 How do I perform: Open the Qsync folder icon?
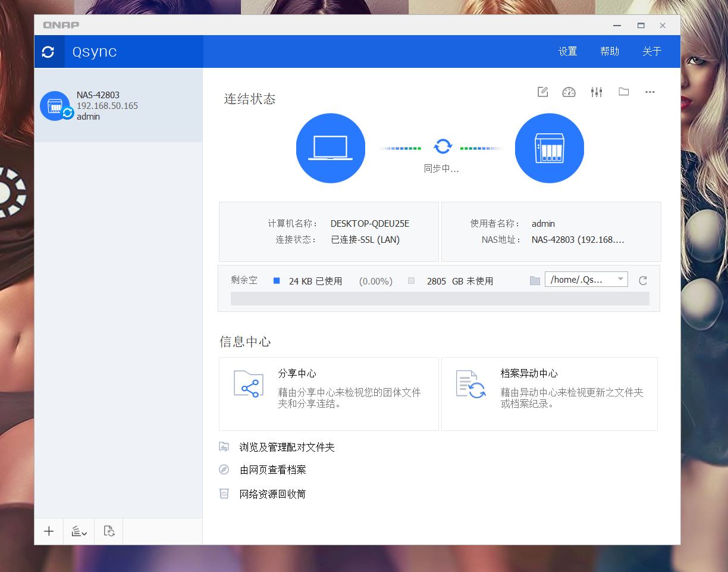(x=623, y=92)
